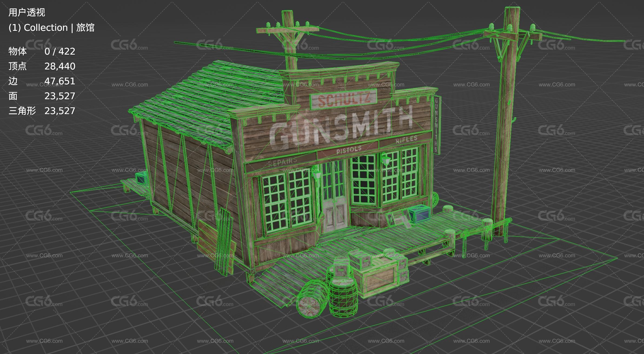Select the wagon wheel beside the porch
644x354 pixels.
pos(435,200)
